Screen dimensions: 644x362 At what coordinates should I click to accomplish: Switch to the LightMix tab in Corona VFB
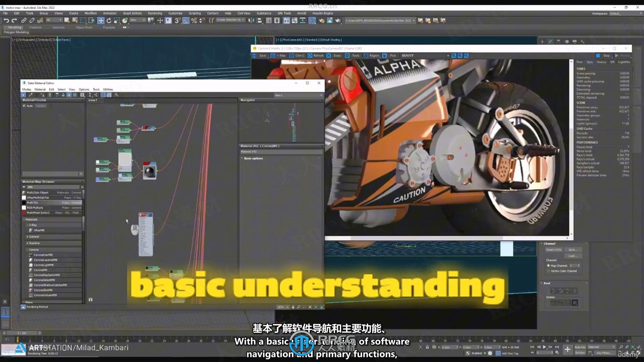(624, 62)
